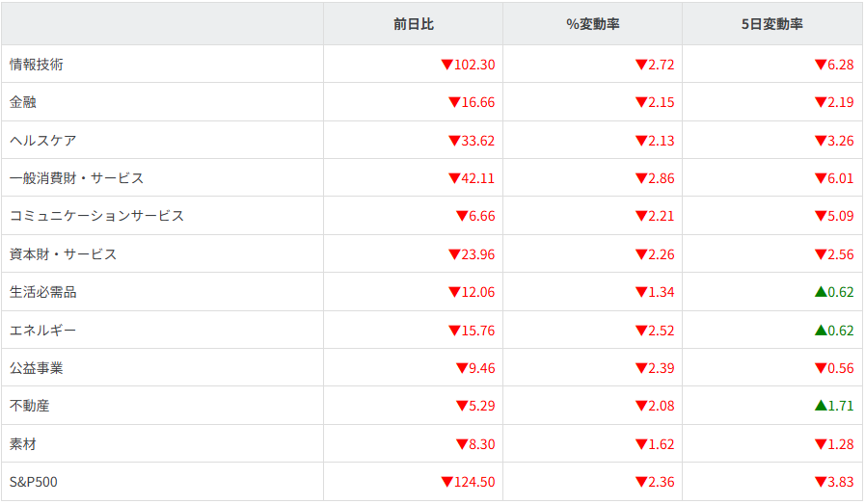Open the エネルギー sector row
This screenshot has width=865, height=504.
click(x=42, y=331)
